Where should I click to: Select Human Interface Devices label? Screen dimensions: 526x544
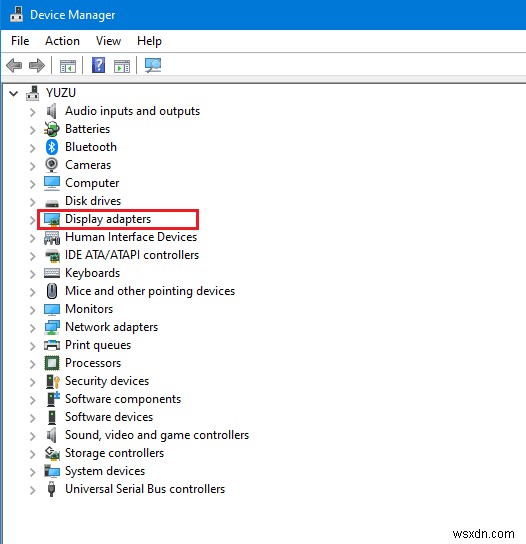pyautogui.click(x=131, y=237)
